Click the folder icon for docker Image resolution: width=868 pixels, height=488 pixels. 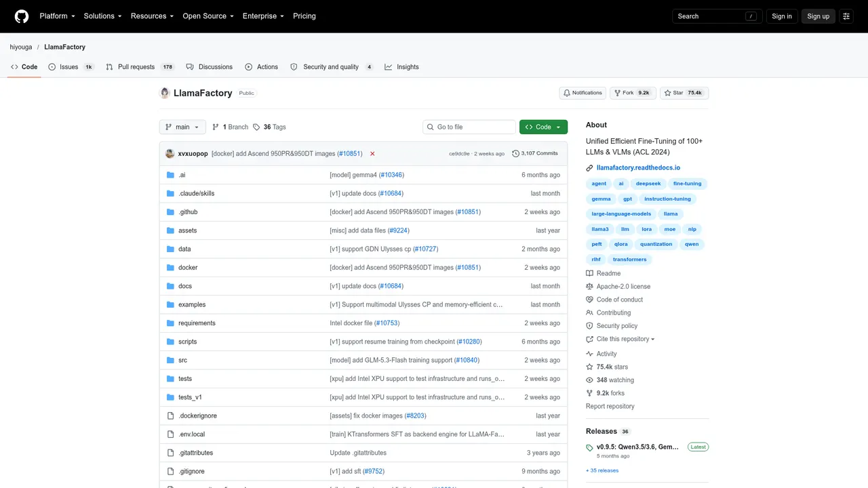(171, 268)
